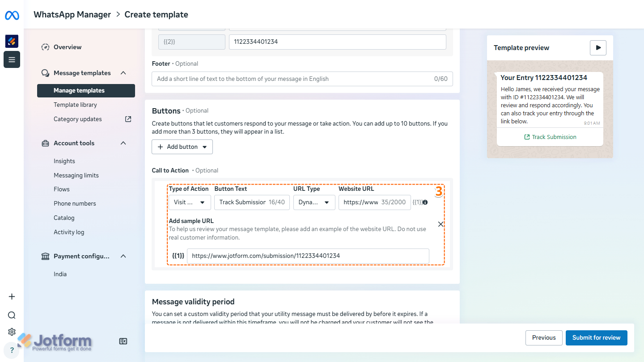
Task: Open search via magnifier icon
Action: 12,315
